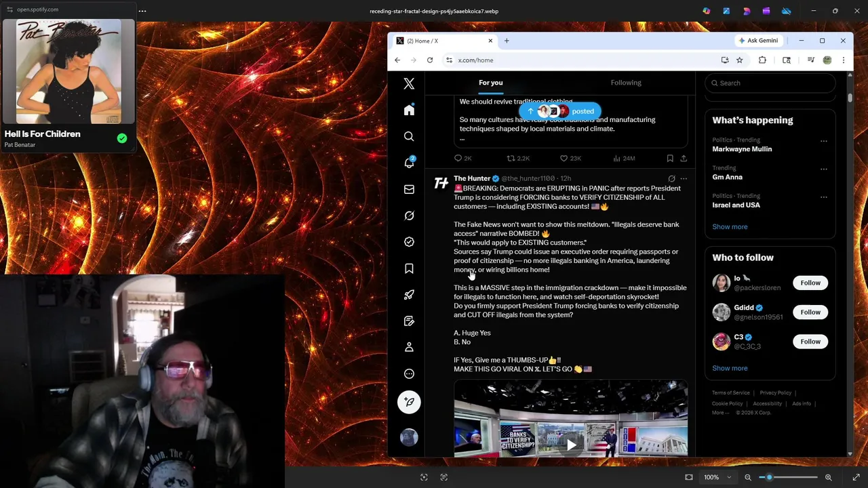Bookmark the traditional clothing post
Screen dimensions: 868x488
point(670,158)
